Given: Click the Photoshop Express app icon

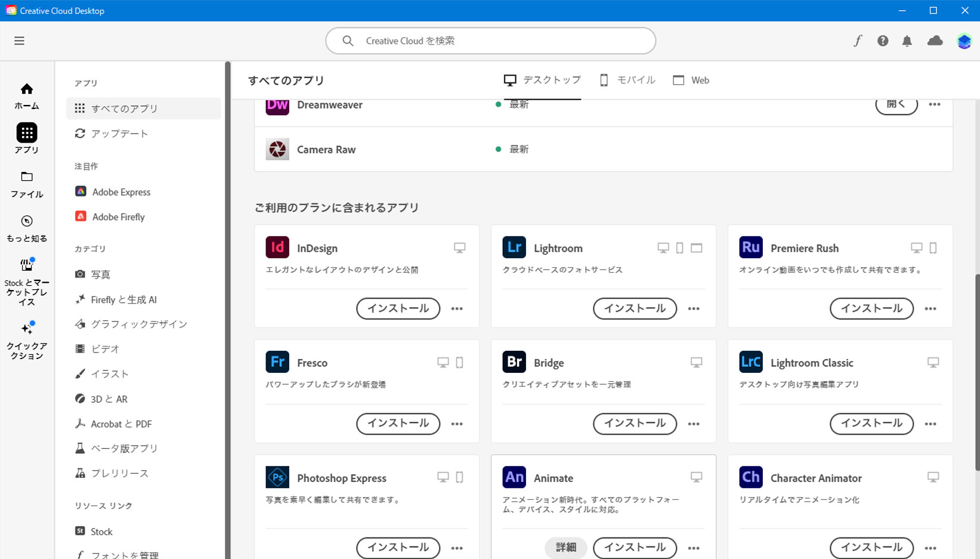Looking at the screenshot, I should [x=277, y=477].
